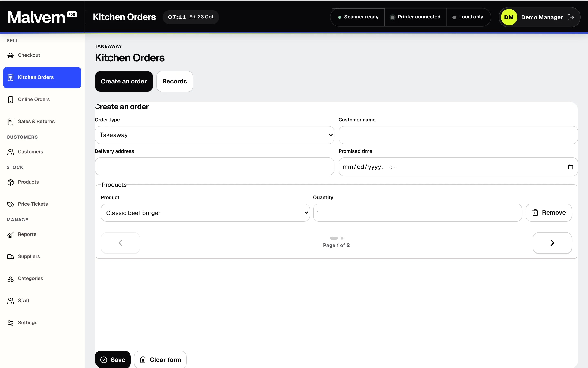
Task: Open Suppliers truck icon
Action: (x=10, y=257)
